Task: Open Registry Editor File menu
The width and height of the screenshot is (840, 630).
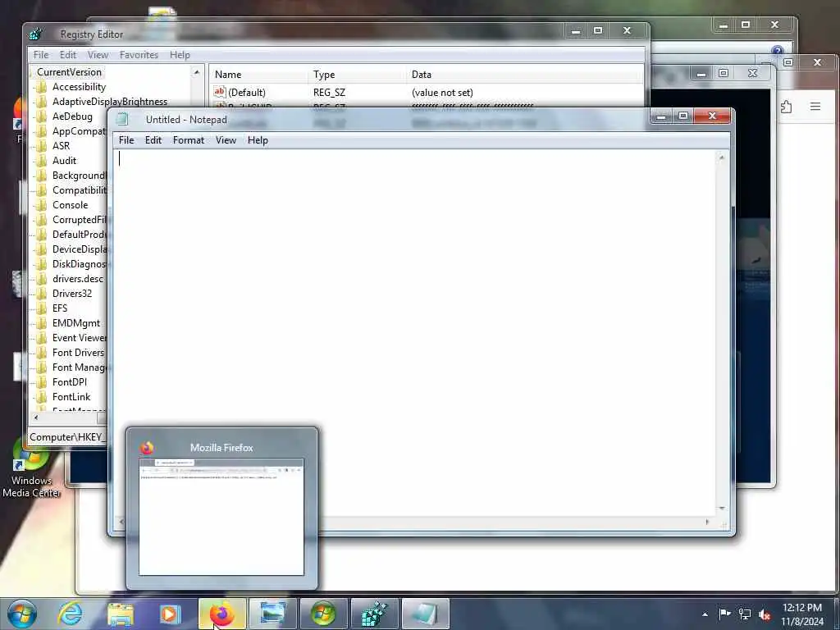Action: [x=41, y=55]
